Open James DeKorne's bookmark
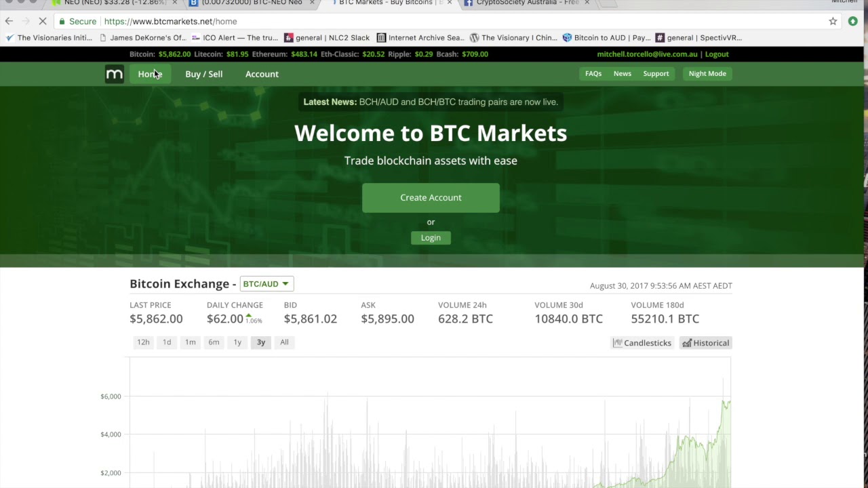This screenshot has height=488, width=868. point(142,38)
